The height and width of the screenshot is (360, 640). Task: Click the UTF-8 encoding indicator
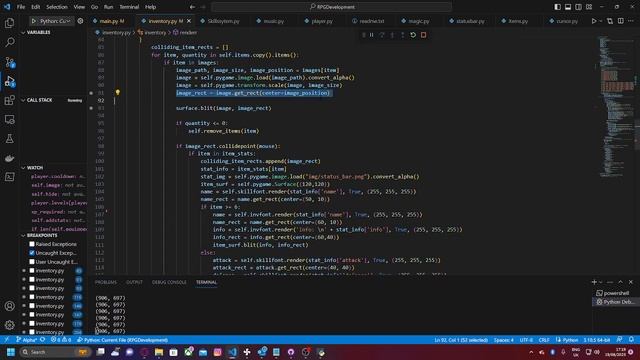pyautogui.click(x=526, y=340)
